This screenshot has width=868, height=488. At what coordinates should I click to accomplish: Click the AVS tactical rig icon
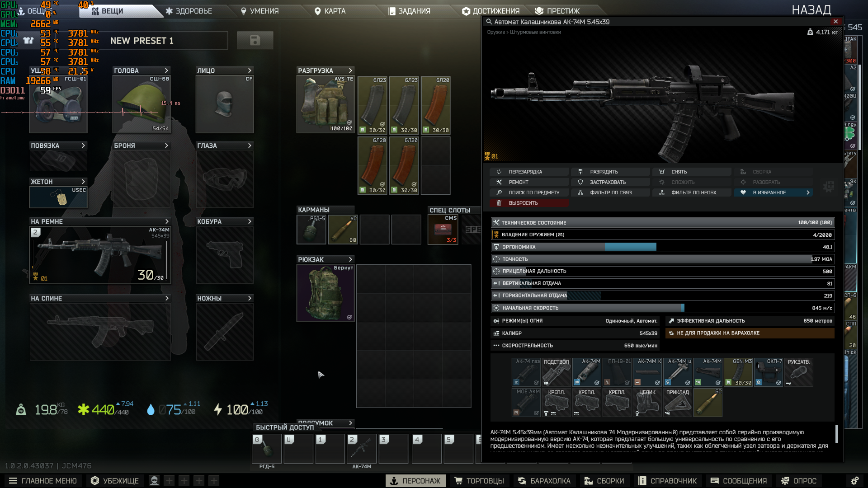pos(325,104)
